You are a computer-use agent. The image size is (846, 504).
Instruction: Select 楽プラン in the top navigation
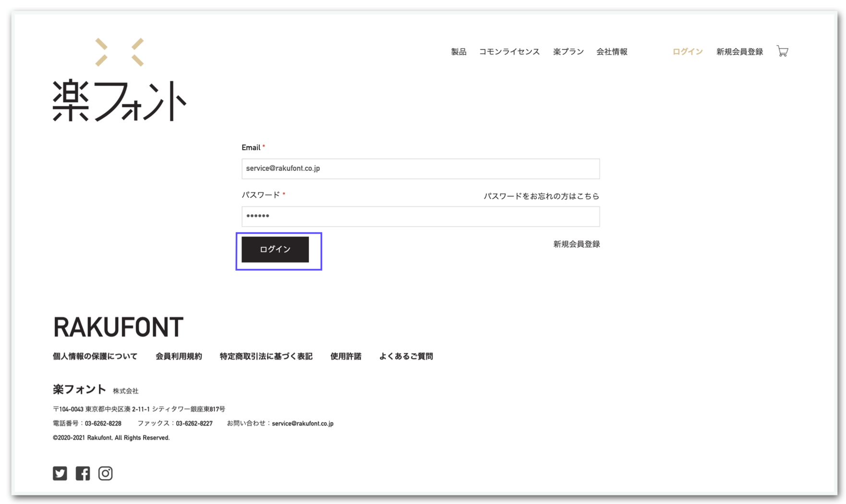[568, 52]
